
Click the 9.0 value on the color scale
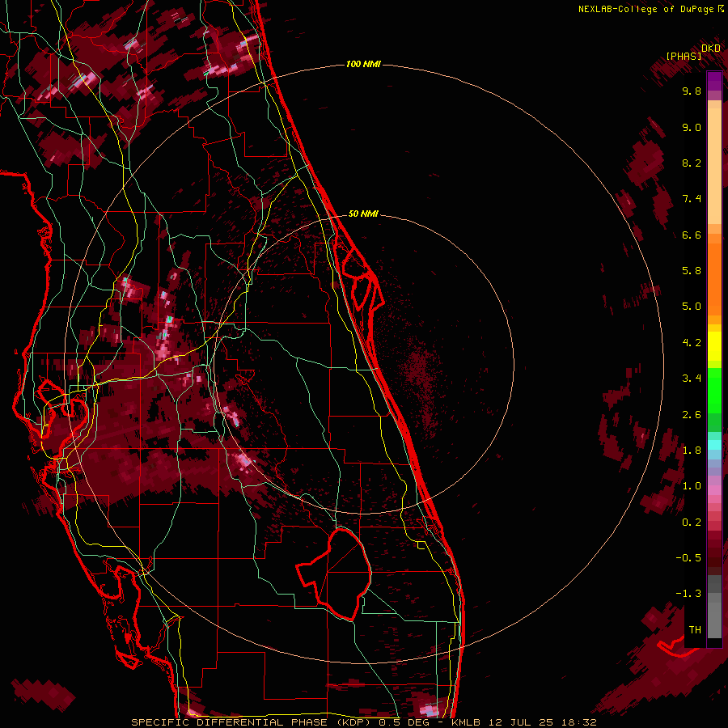pos(692,127)
